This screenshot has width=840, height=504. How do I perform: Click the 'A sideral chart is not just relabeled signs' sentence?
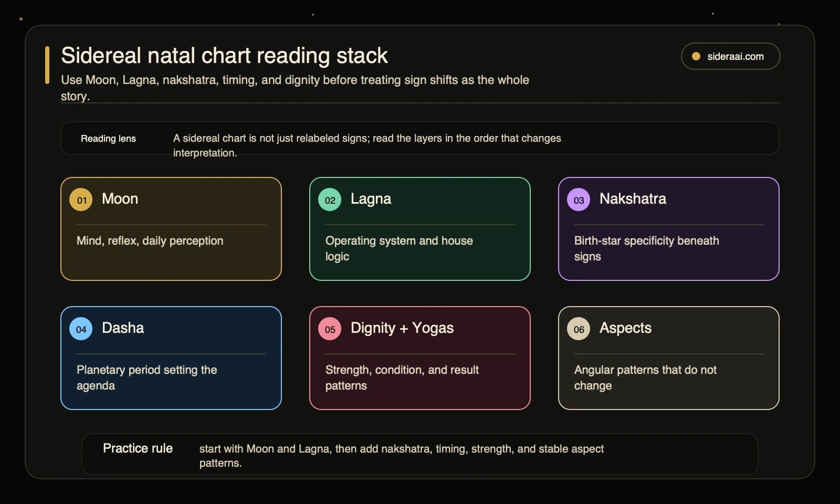[367, 145]
